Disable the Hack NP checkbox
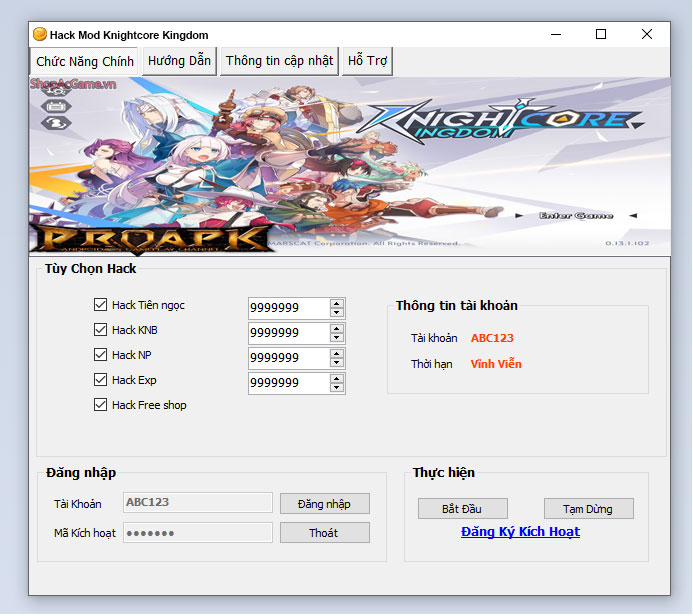693x616 pixels. [x=100, y=355]
